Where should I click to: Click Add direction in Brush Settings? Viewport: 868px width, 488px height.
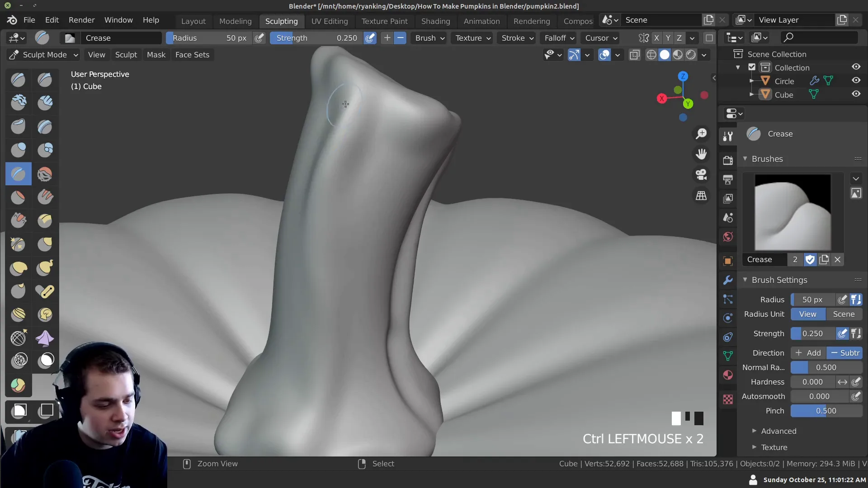pyautogui.click(x=808, y=353)
